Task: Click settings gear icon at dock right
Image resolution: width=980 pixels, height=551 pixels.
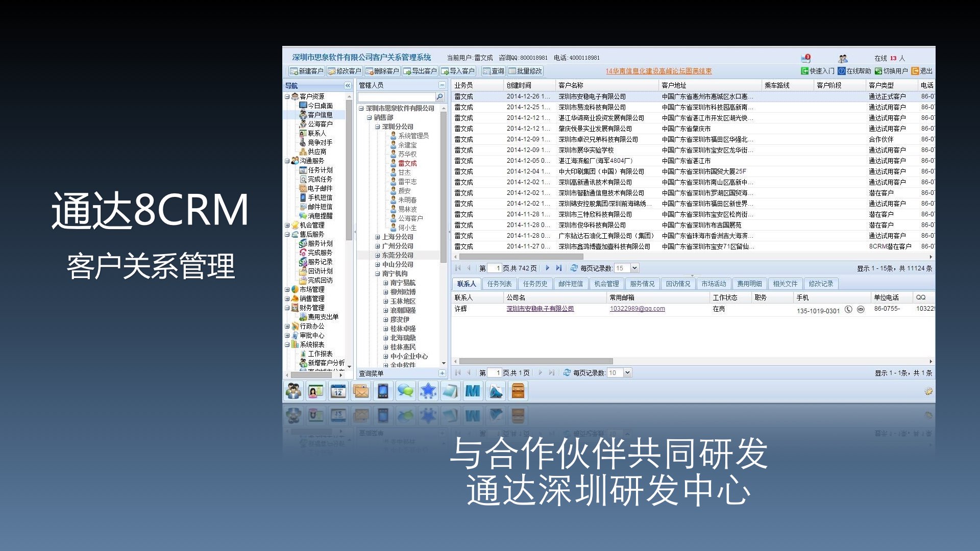Action: pos(928,391)
